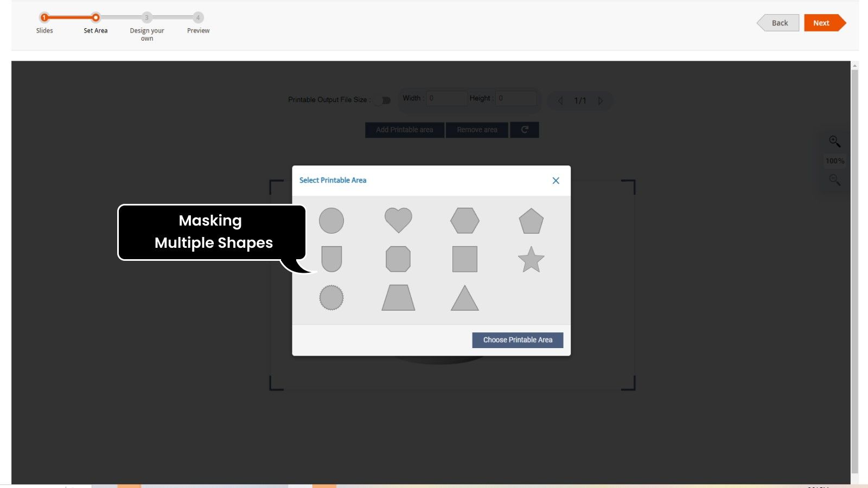
Task: Select the trapezoid shape mask
Action: [398, 298]
